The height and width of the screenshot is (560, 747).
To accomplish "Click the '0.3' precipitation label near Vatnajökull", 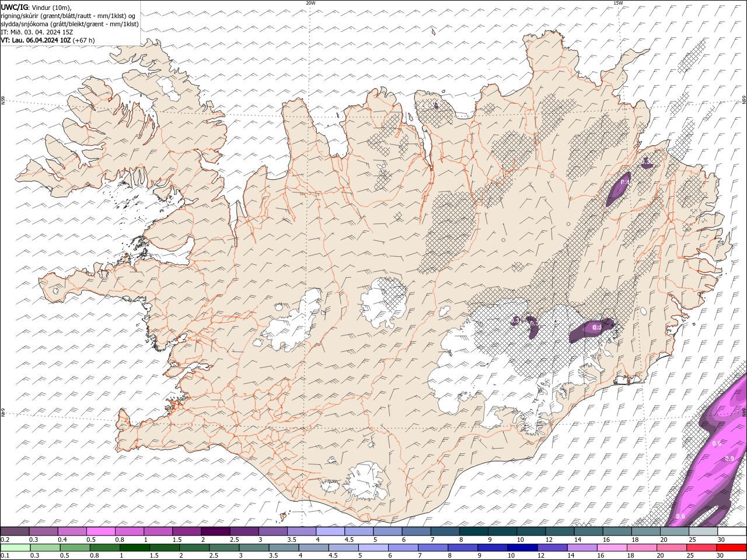I will pyautogui.click(x=515, y=320).
